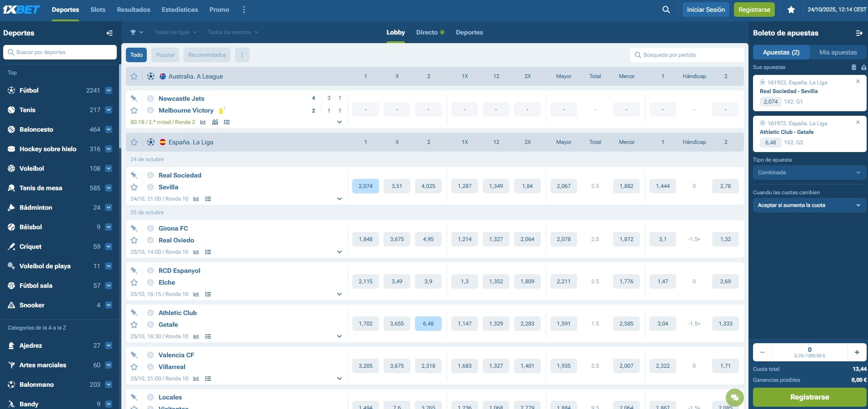This screenshot has width=868, height=409.
Task: Collapse the Deportes sidebar with the arrow icon
Action: [x=109, y=33]
